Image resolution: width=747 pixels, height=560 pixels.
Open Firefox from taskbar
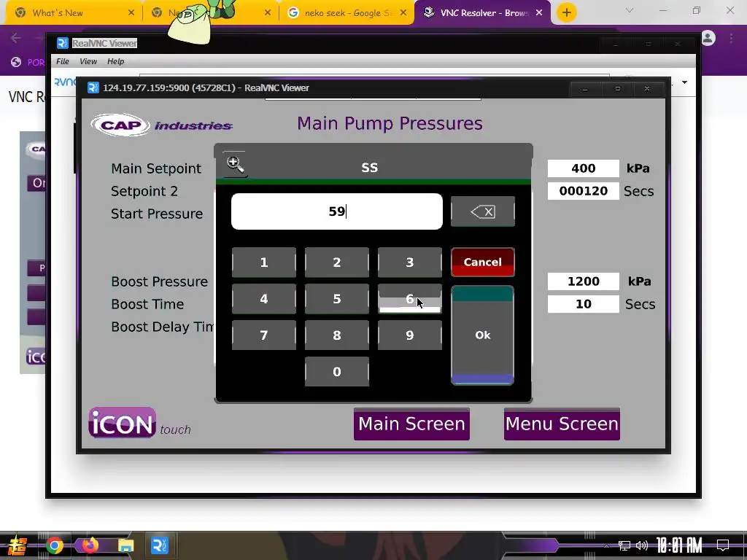(90, 545)
